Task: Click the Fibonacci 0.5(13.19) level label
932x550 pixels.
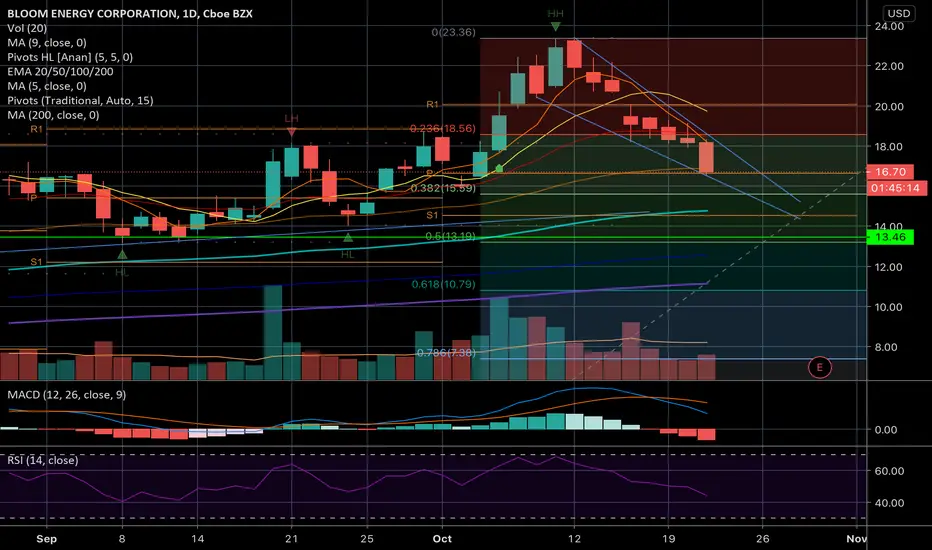Action: coord(450,236)
